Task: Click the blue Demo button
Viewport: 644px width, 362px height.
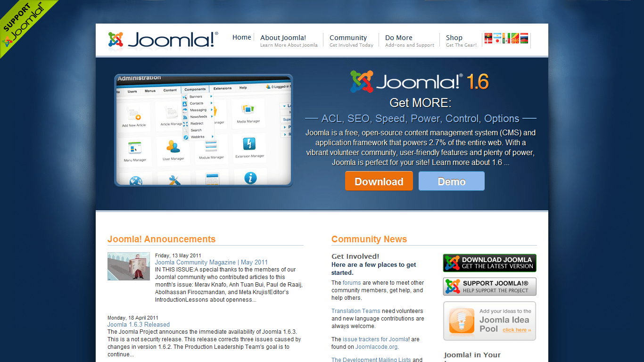Action: point(452,181)
